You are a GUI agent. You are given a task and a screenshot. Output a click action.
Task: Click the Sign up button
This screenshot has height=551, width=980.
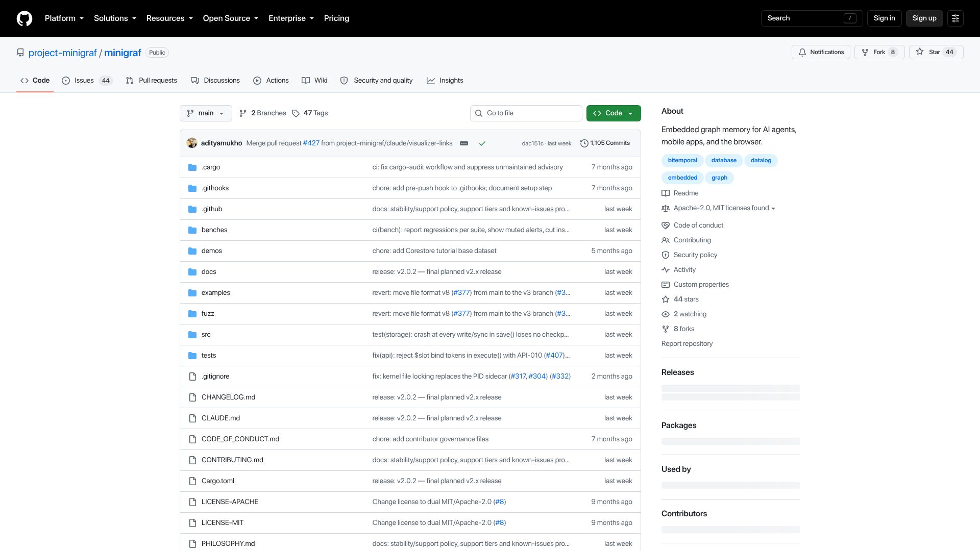(x=924, y=18)
